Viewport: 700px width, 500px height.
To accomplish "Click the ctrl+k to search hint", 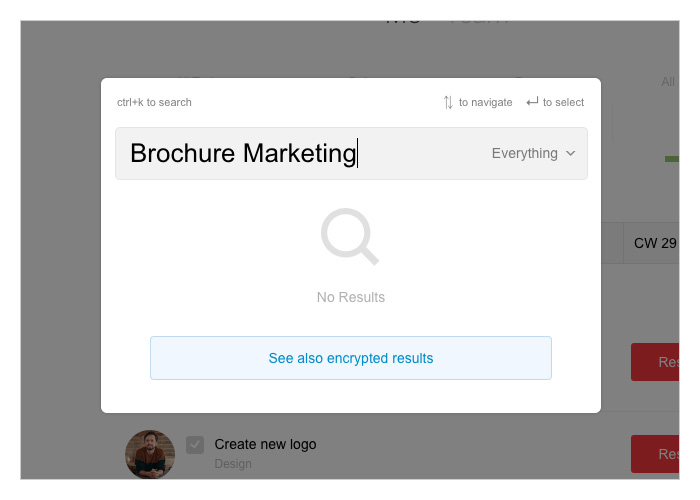I will point(154,102).
